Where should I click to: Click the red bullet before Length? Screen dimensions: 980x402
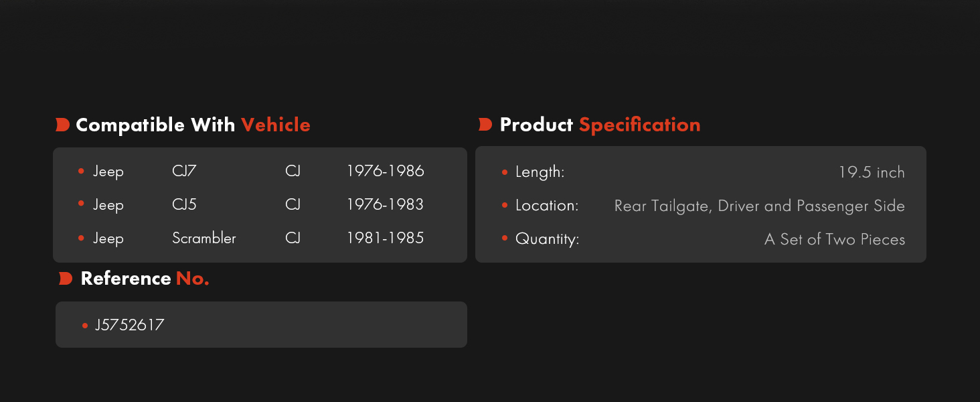pos(505,172)
